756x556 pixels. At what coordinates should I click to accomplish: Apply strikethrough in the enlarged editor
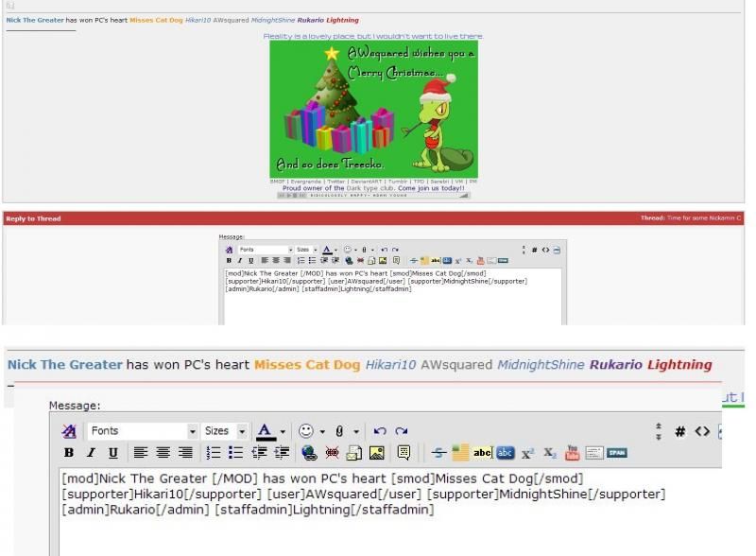[x=438, y=453]
